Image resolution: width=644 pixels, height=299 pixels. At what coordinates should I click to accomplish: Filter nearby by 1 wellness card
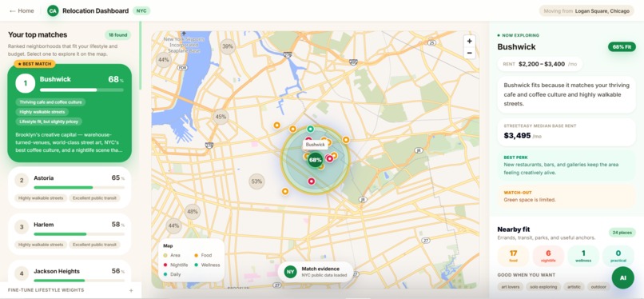pos(583,256)
